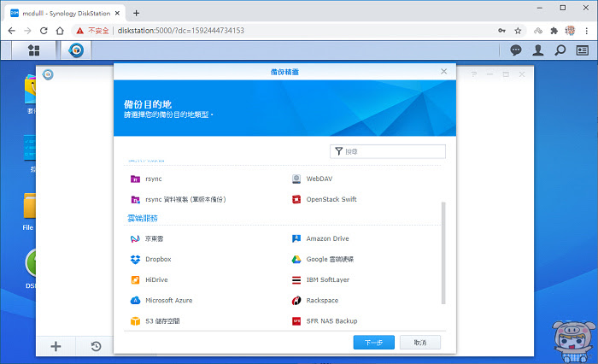Choose the rsync single-version copy icon
598x364 pixels.
pos(135,199)
